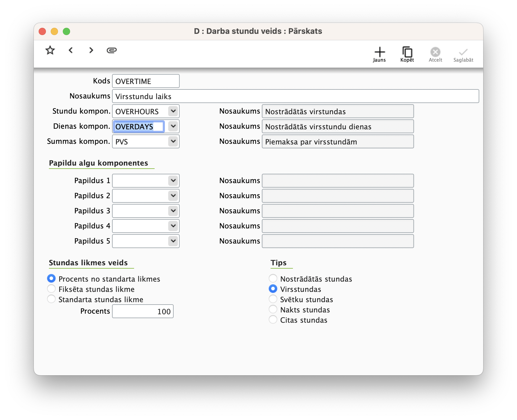Click Nostrādātās virstundas name field
The image size is (517, 420).
point(338,111)
